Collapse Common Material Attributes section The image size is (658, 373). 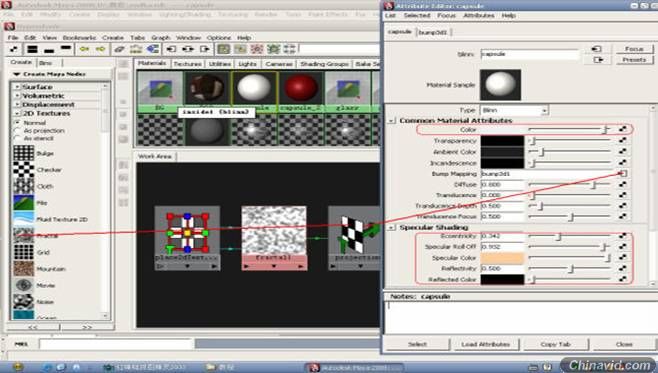391,120
